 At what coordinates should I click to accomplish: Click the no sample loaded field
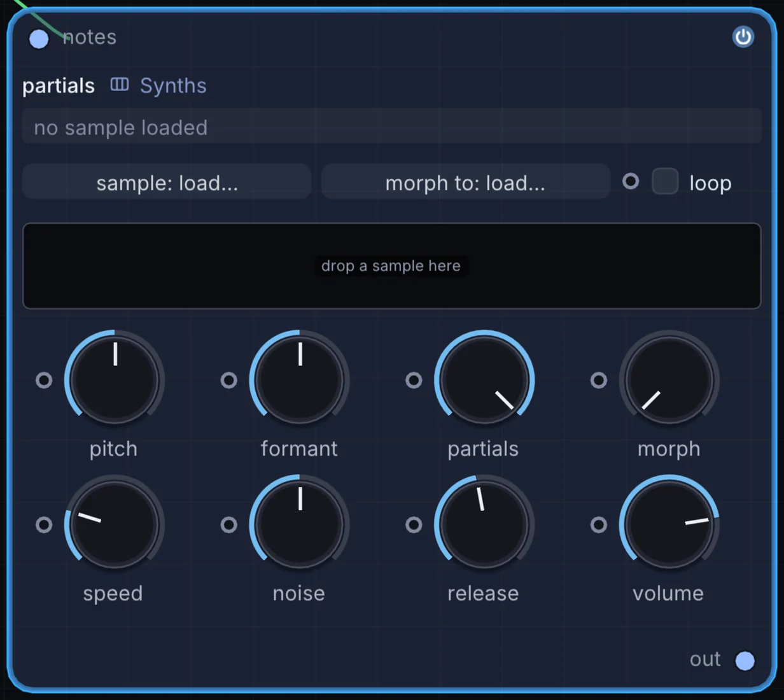coord(392,127)
